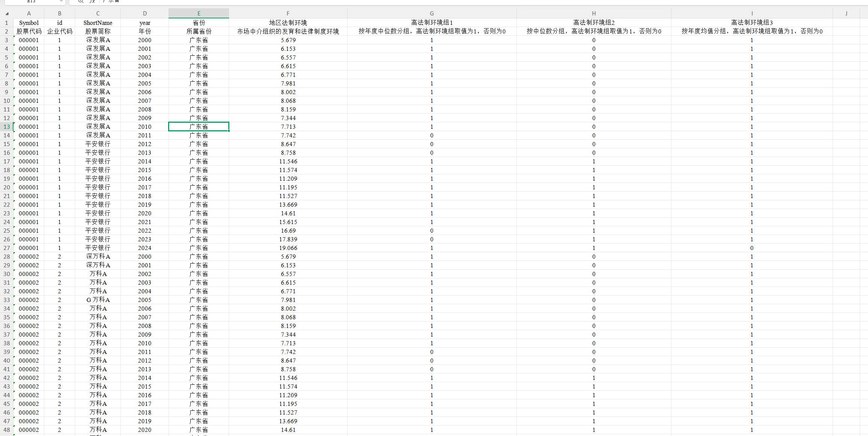This screenshot has height=436, width=868.
Task: Click the ShortName header cell
Action: tap(98, 23)
